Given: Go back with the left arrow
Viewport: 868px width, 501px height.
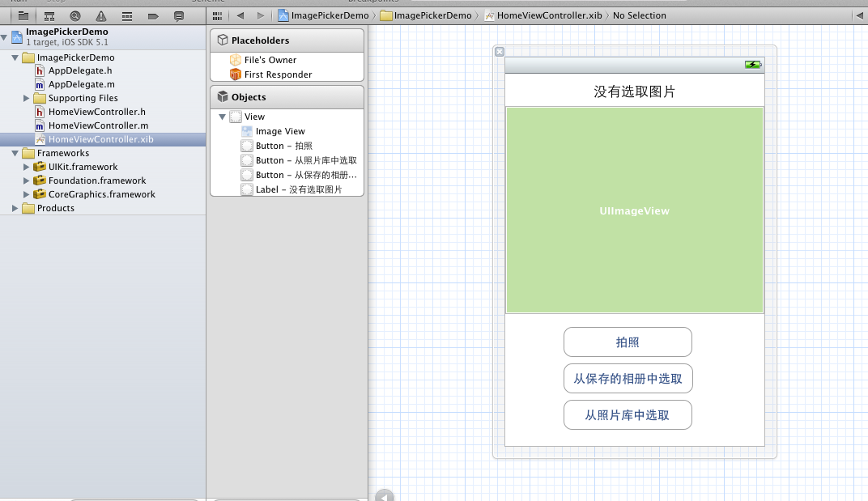Looking at the screenshot, I should pos(240,15).
